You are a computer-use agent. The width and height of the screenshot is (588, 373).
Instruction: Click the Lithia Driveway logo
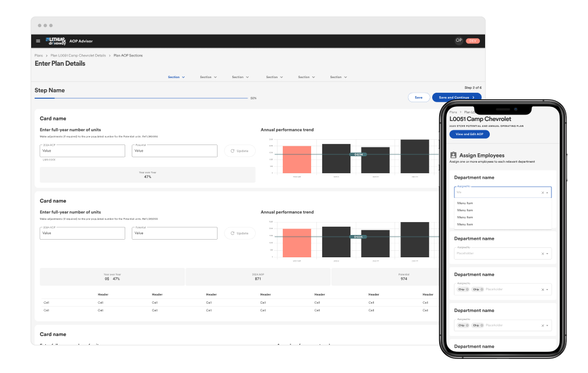click(56, 41)
